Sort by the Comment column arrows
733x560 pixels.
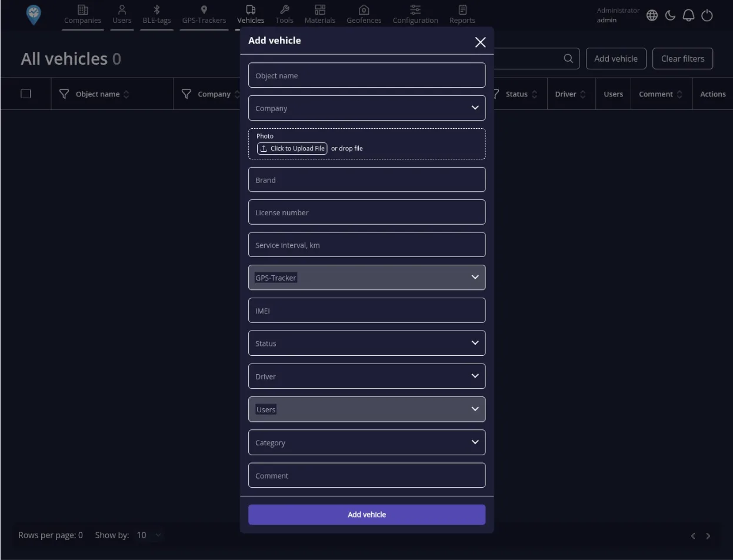679,94
